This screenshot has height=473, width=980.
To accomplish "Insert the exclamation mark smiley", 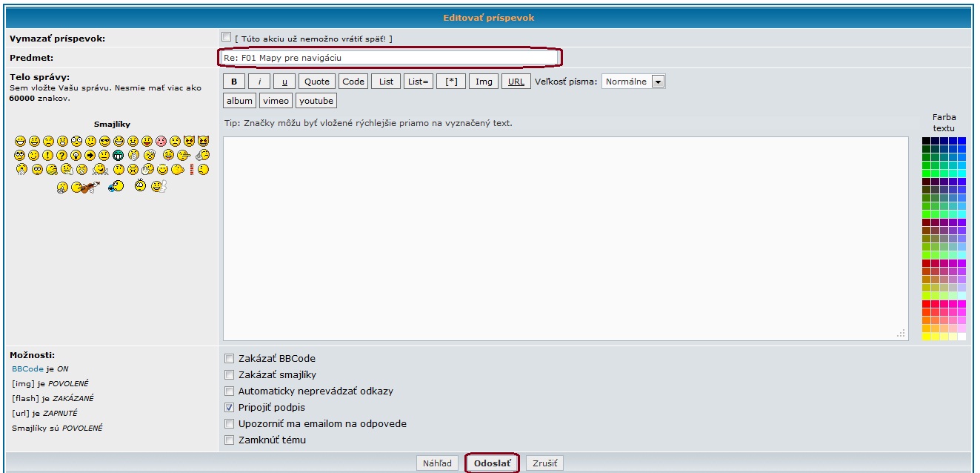I will tap(47, 156).
